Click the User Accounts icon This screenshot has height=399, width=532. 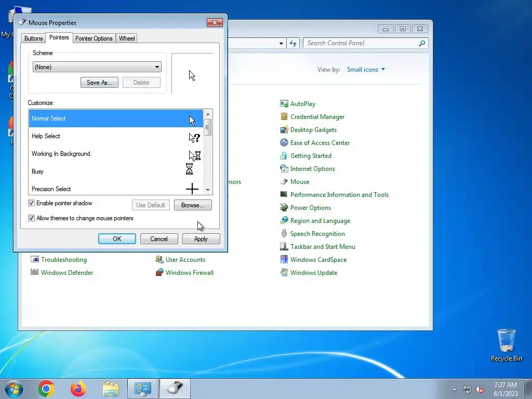[159, 260]
